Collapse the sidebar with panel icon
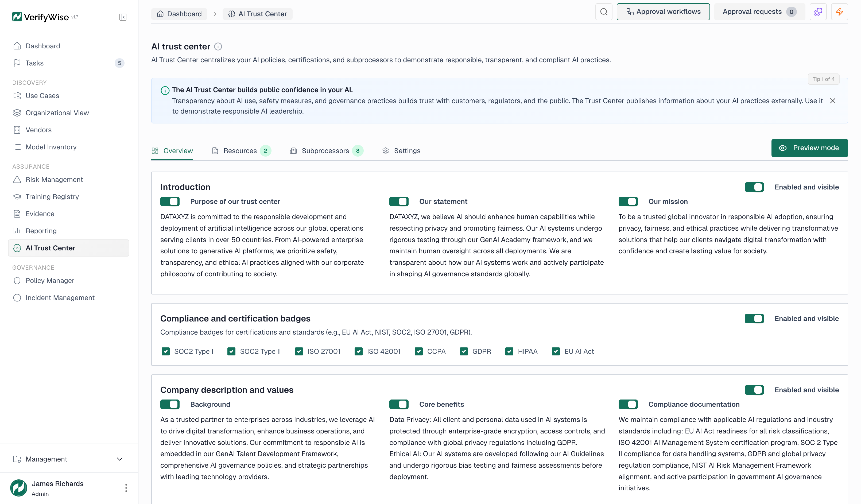The image size is (861, 504). pos(123,17)
